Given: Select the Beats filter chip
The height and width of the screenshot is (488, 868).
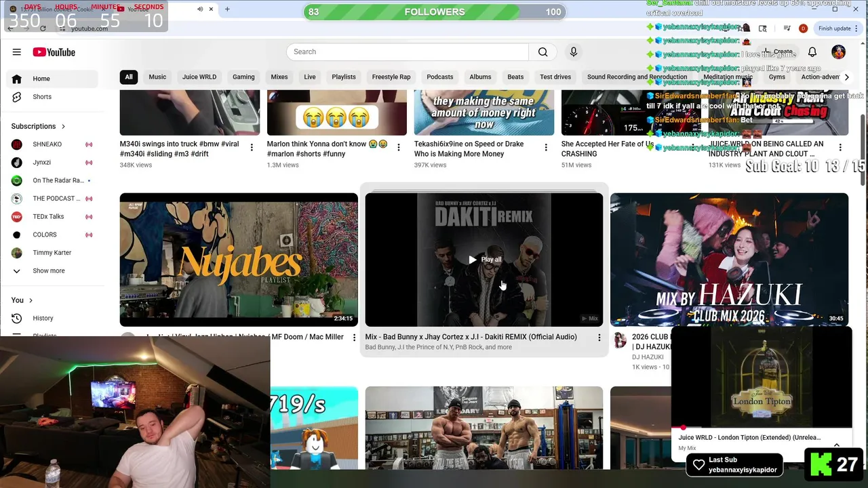Looking at the screenshot, I should [x=515, y=77].
